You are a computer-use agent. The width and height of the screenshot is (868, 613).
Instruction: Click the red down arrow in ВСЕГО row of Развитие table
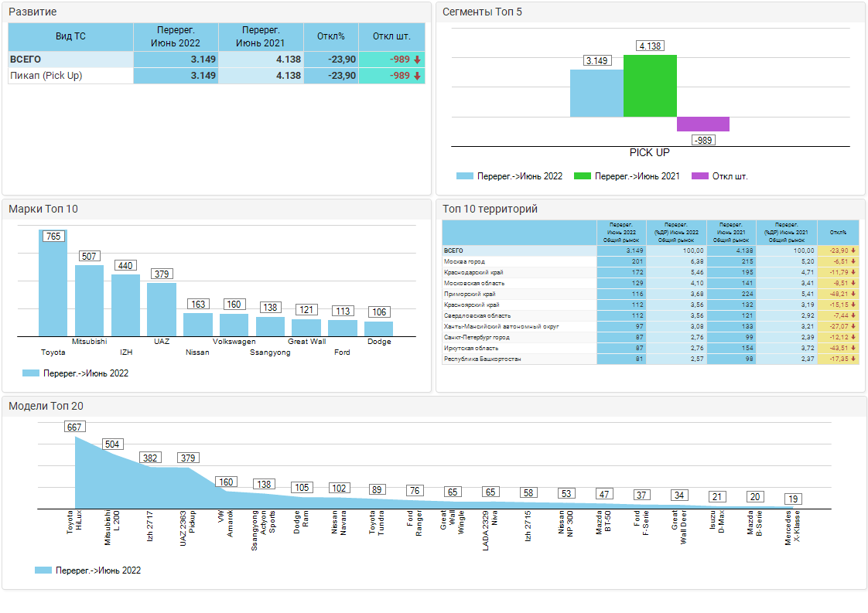click(417, 60)
